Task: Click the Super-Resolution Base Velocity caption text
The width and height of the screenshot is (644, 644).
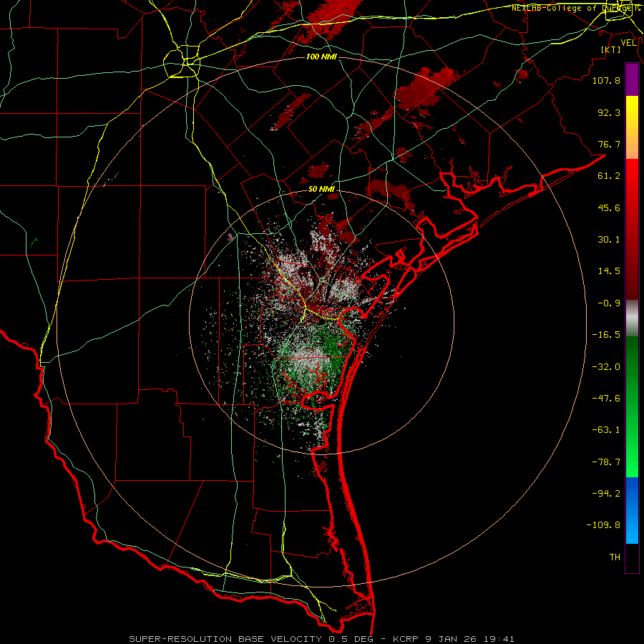Action: pos(321,639)
